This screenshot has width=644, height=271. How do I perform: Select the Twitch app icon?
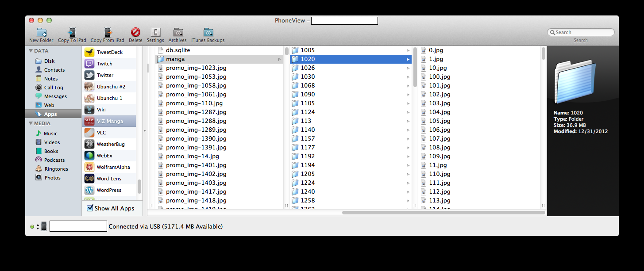[89, 64]
